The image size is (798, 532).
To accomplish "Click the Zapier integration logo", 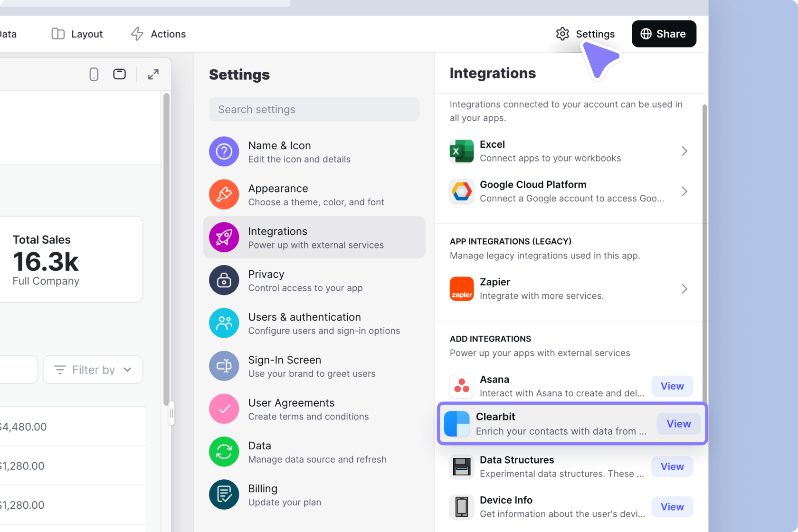I will click(x=461, y=288).
